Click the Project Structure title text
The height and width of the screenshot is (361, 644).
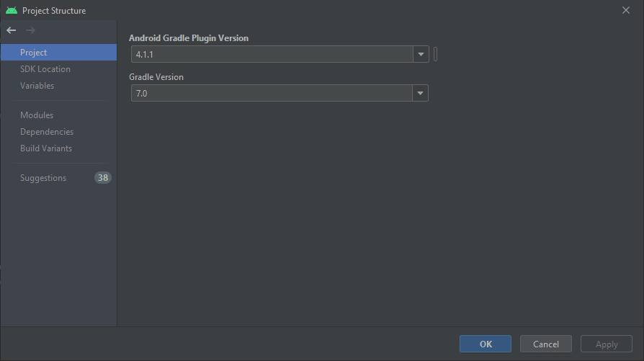(54, 11)
